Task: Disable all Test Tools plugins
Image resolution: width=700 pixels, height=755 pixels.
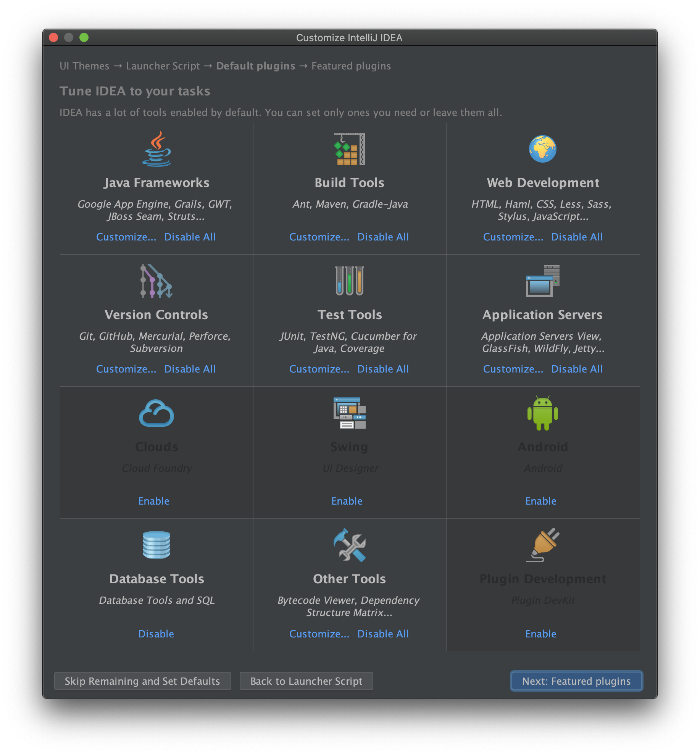Action: (383, 369)
